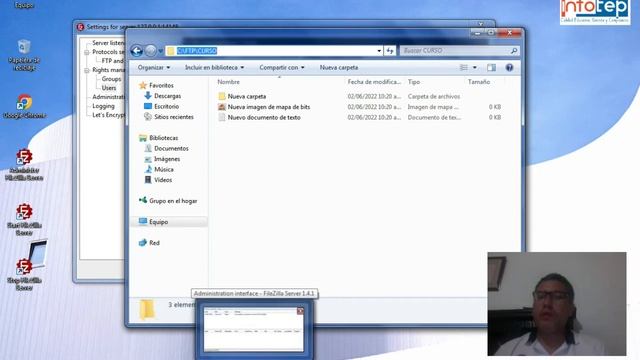The width and height of the screenshot is (640, 360).
Task: Select Nuevo documento de texto file
Action: pyautogui.click(x=264, y=118)
